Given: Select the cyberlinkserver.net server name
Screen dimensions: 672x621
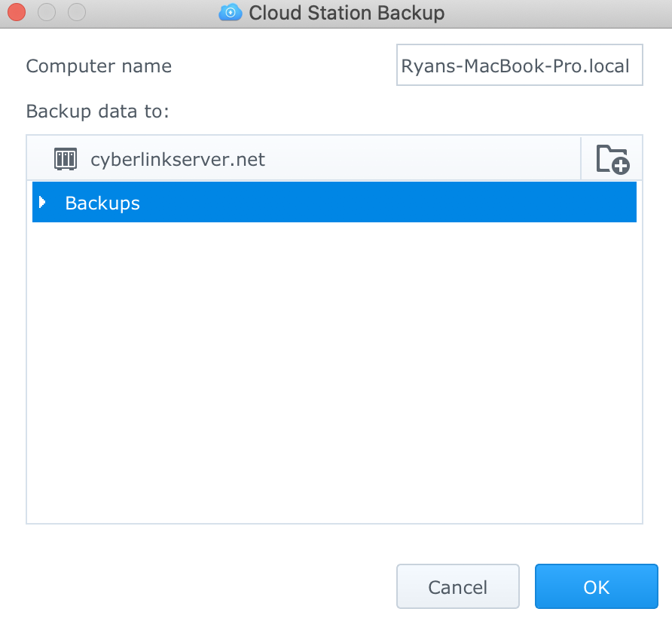Looking at the screenshot, I should 178,160.
